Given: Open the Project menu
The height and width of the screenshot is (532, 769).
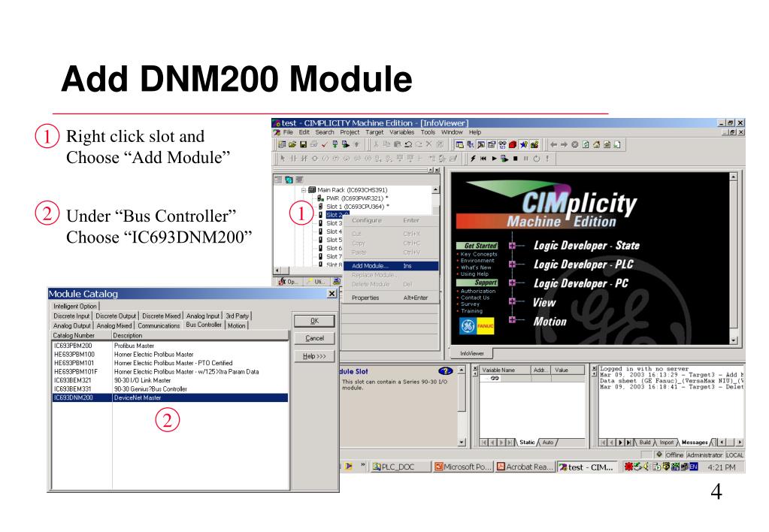Looking at the screenshot, I should 350,132.
